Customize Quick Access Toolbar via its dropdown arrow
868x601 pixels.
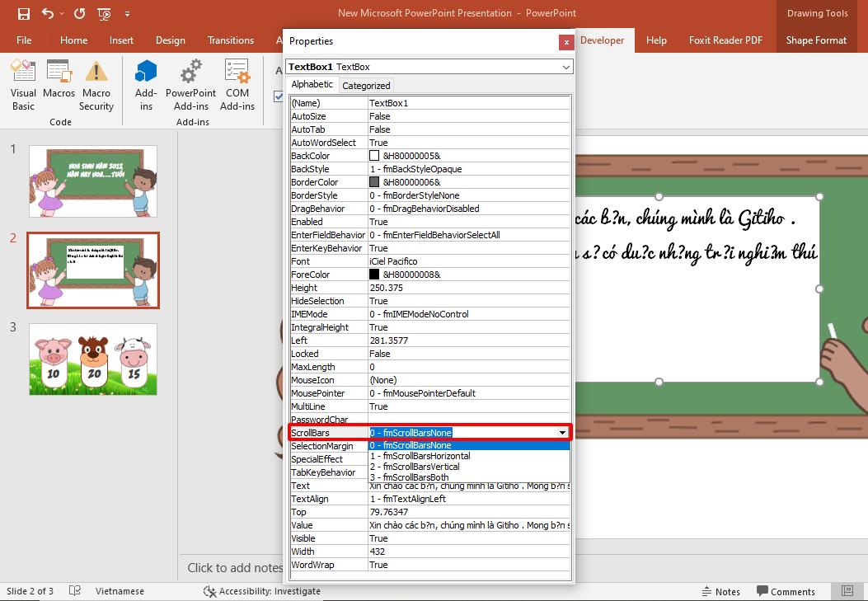(x=127, y=14)
